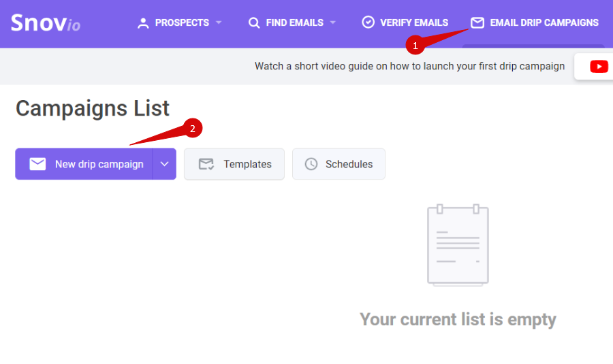
Task: Click the Templates envelope-check icon
Action: [x=206, y=164]
